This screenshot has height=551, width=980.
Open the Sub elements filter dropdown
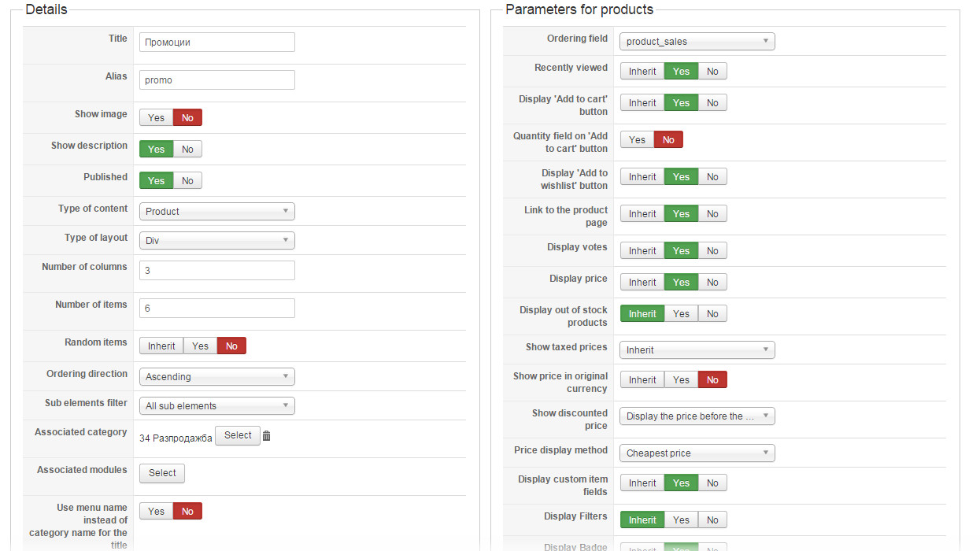[x=216, y=405]
